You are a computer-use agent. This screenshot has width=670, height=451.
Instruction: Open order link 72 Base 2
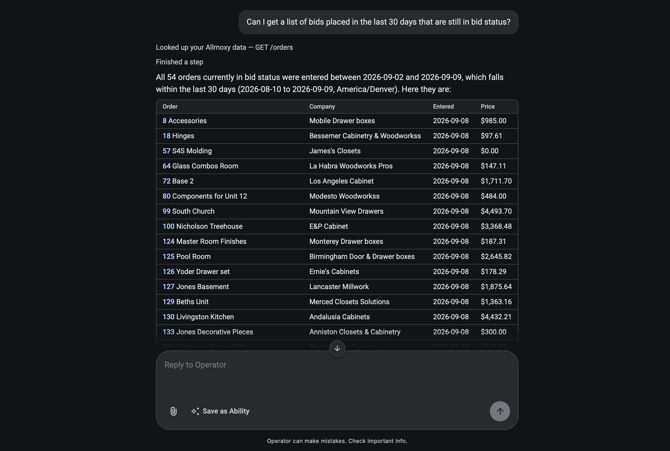[x=178, y=181]
